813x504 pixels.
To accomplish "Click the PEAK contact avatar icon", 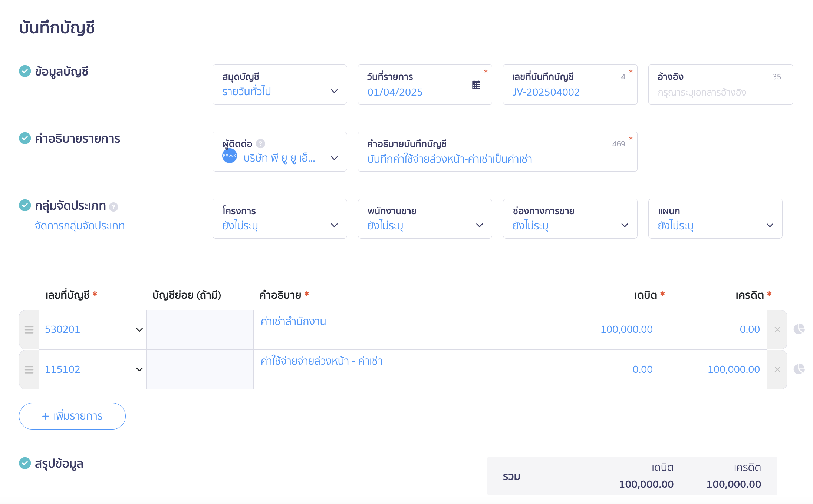I will pyautogui.click(x=230, y=156).
